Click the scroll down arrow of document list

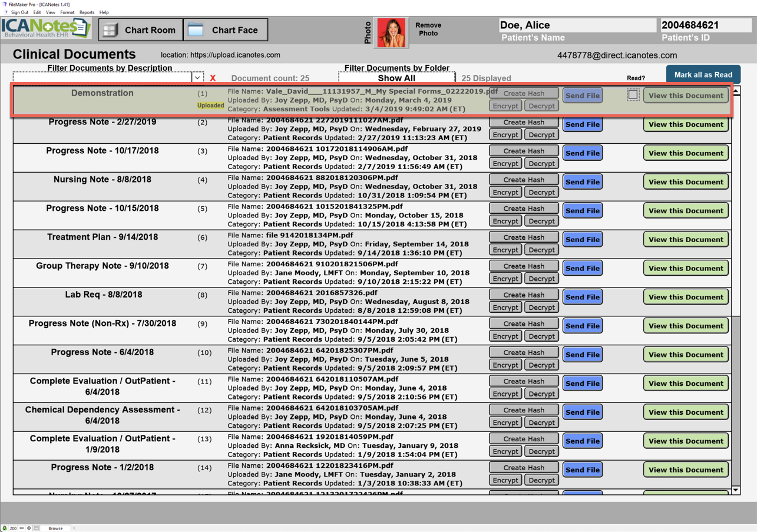tap(736, 490)
